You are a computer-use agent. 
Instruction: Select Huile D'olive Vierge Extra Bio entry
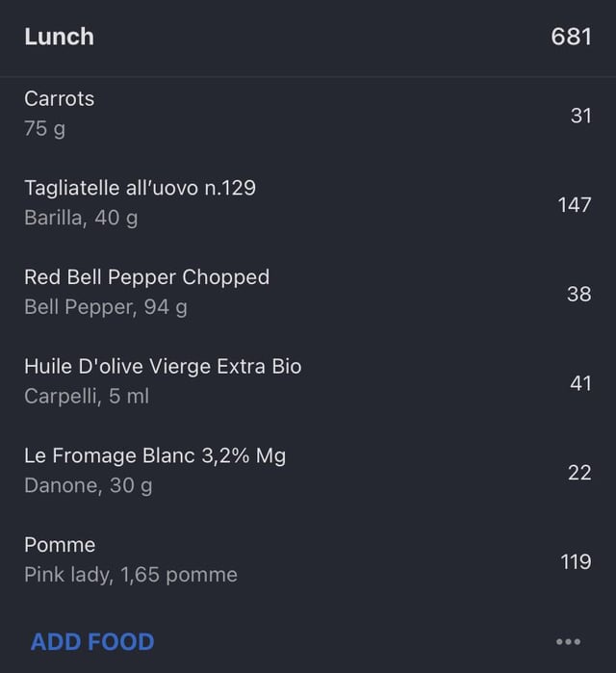tap(308, 381)
